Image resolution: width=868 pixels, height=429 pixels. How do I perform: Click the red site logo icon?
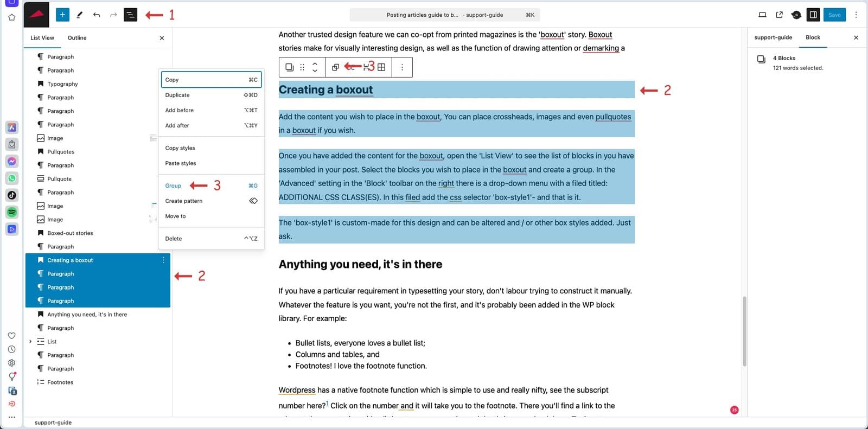tap(36, 15)
